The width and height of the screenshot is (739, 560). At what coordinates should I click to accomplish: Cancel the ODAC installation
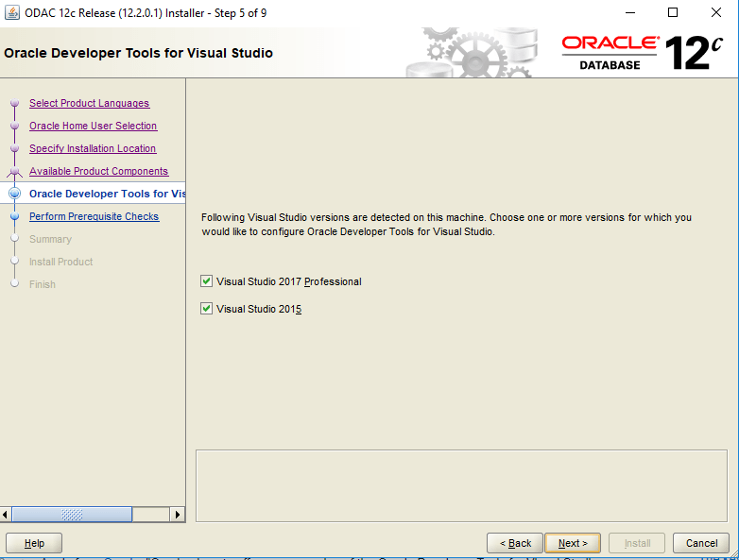click(x=701, y=543)
